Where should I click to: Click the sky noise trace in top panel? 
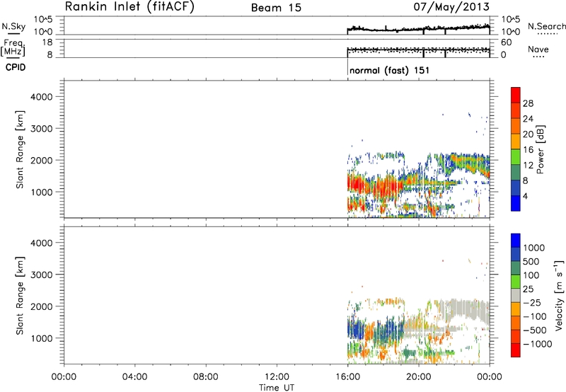coord(418,29)
